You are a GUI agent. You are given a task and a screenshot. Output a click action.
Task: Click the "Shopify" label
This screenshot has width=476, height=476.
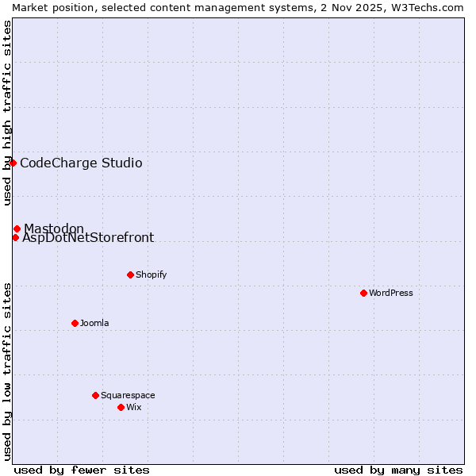[152, 274]
